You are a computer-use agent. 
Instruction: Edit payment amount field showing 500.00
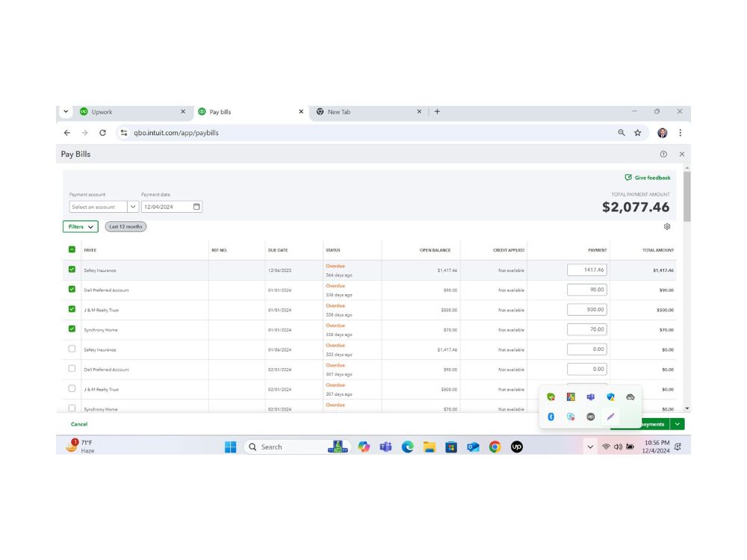click(587, 310)
